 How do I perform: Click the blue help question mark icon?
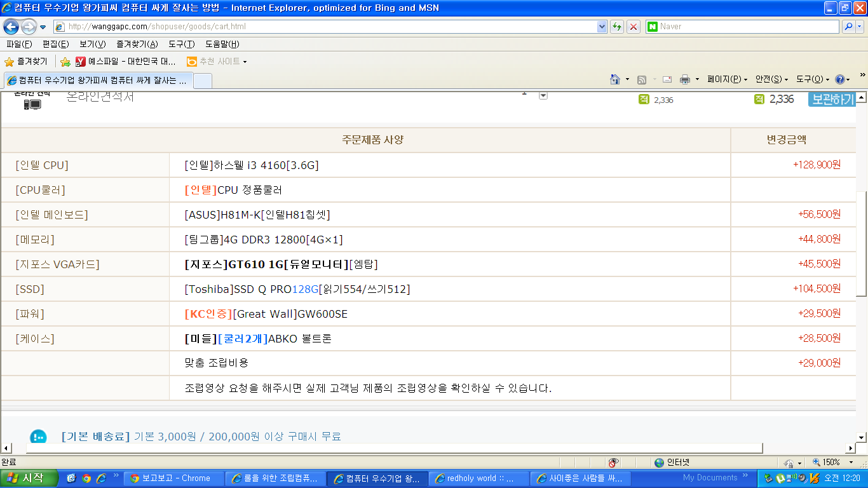click(x=840, y=79)
